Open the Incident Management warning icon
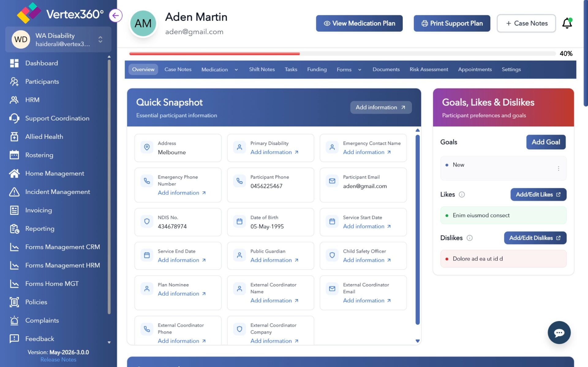This screenshot has width=588, height=367. pos(14,192)
